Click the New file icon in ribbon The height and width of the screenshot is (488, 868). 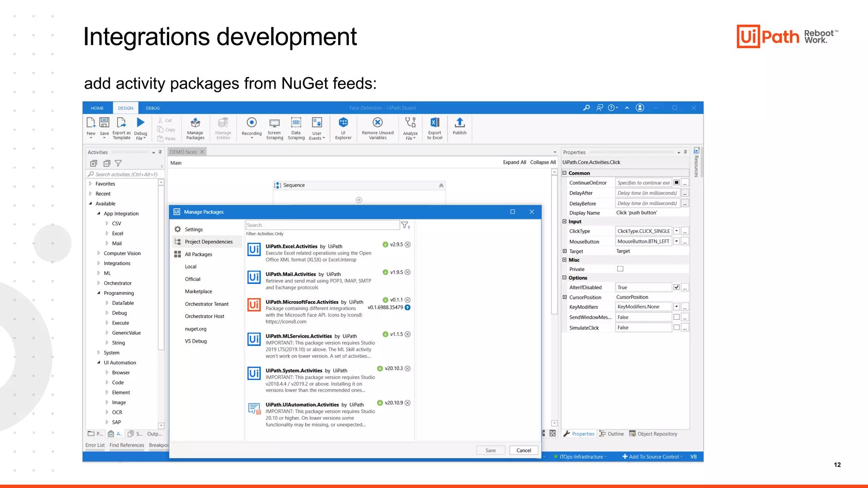click(x=91, y=123)
